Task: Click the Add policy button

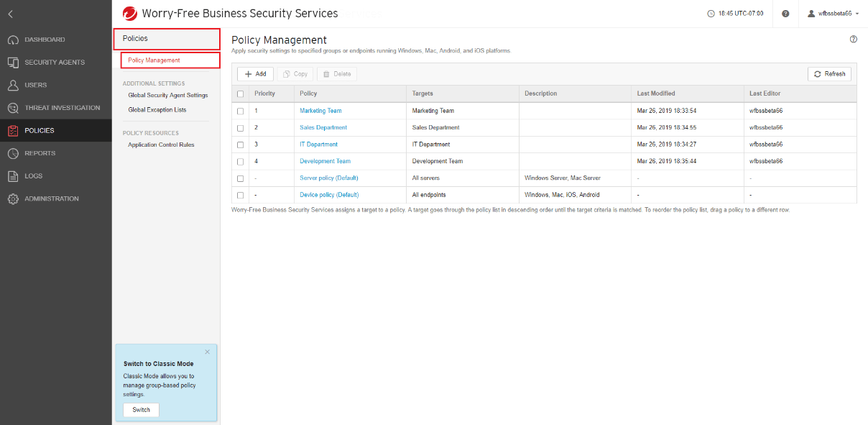Action: [x=255, y=74]
